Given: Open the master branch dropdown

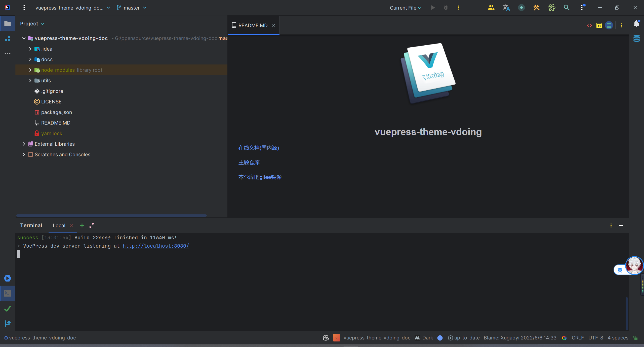Looking at the screenshot, I should [x=132, y=8].
